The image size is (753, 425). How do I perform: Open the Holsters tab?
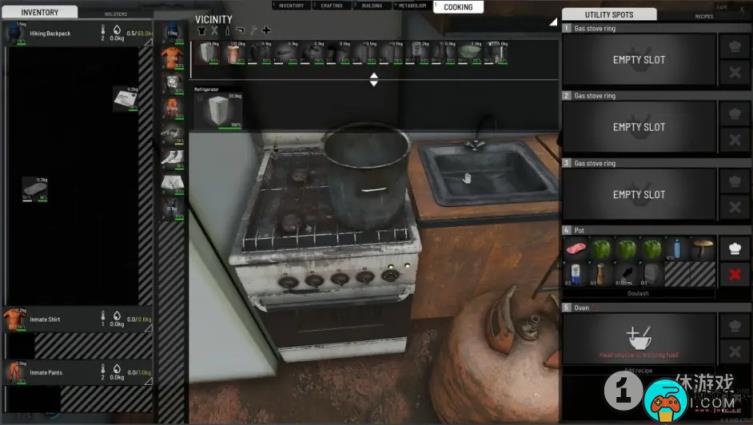tap(116, 14)
